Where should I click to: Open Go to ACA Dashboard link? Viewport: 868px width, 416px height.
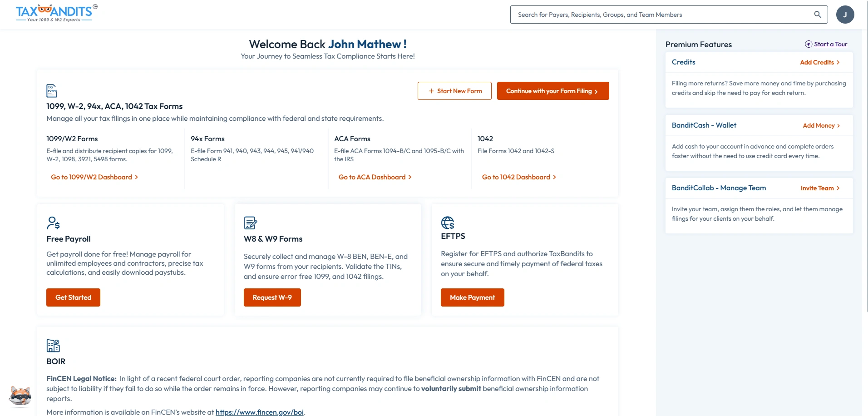click(375, 177)
